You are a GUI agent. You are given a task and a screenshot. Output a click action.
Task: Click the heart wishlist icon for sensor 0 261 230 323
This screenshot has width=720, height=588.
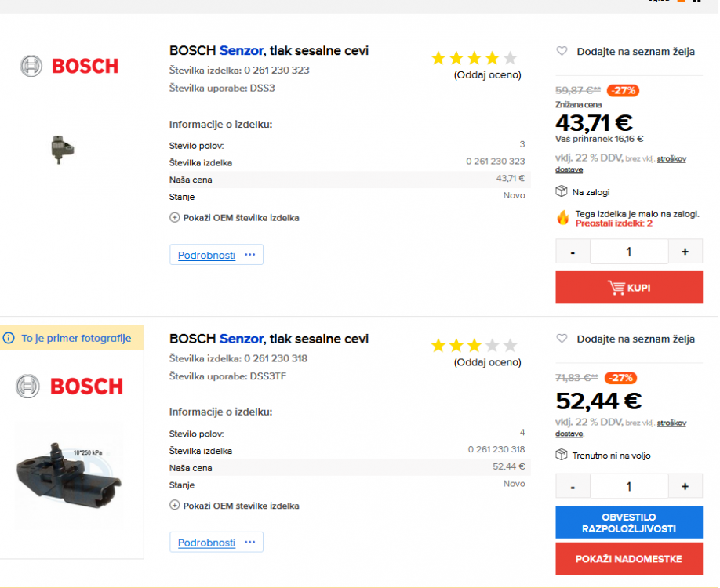(562, 51)
